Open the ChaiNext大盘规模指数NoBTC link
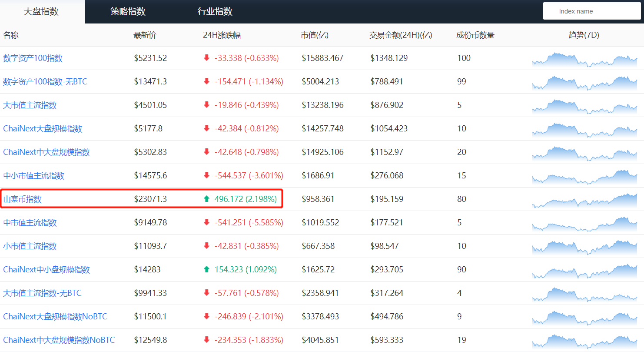The image size is (644, 352). tap(55, 317)
